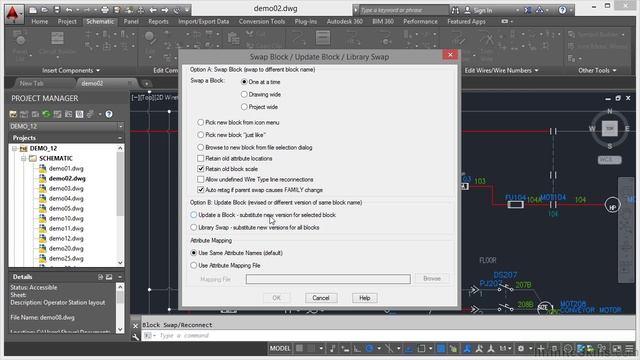This screenshot has height=360, width=640.
Task: Toggle the polar tracking circle icon in status bar
Action: (369, 348)
